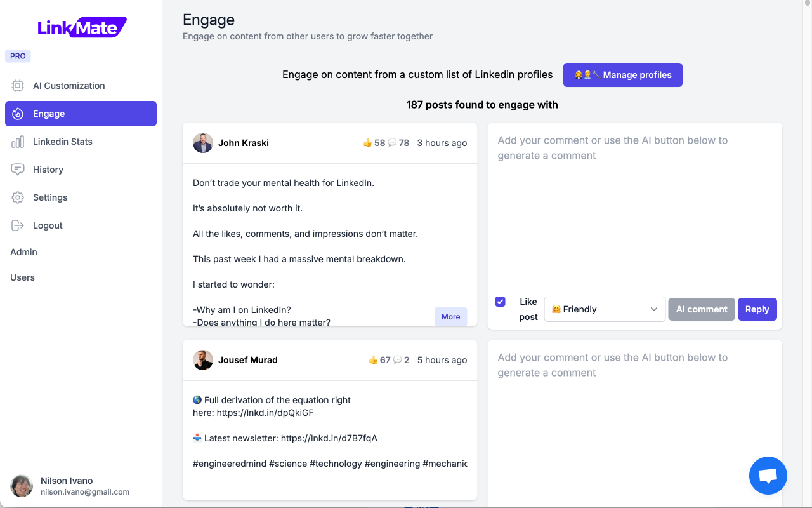Open Linkedin Stats via the bar chart icon

18,141
